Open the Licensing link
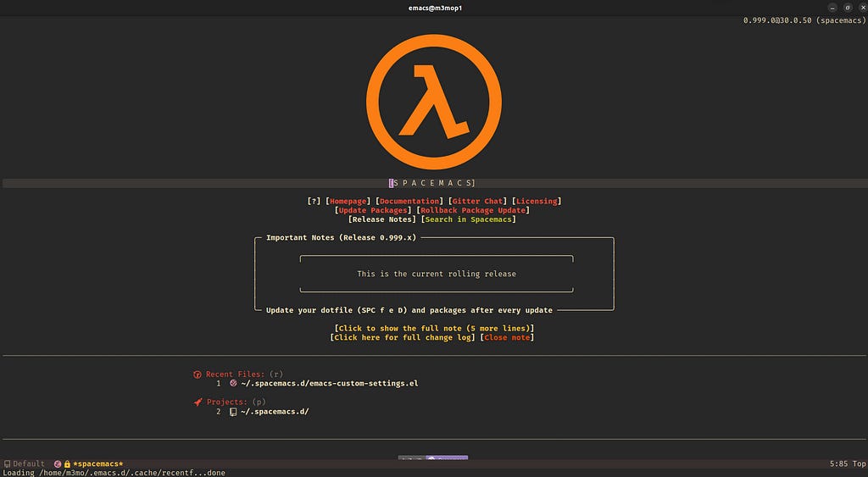This screenshot has height=477, width=868. [x=537, y=201]
